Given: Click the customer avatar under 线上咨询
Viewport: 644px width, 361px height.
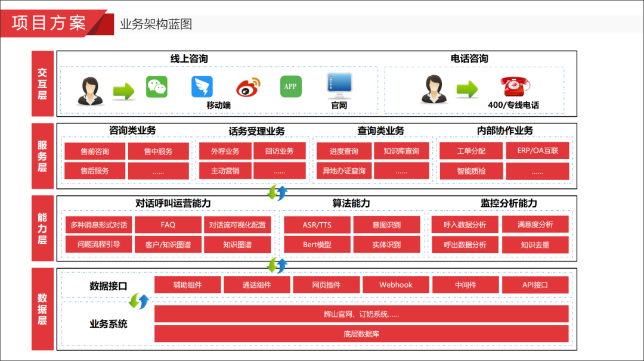Looking at the screenshot, I should pyautogui.click(x=90, y=91).
